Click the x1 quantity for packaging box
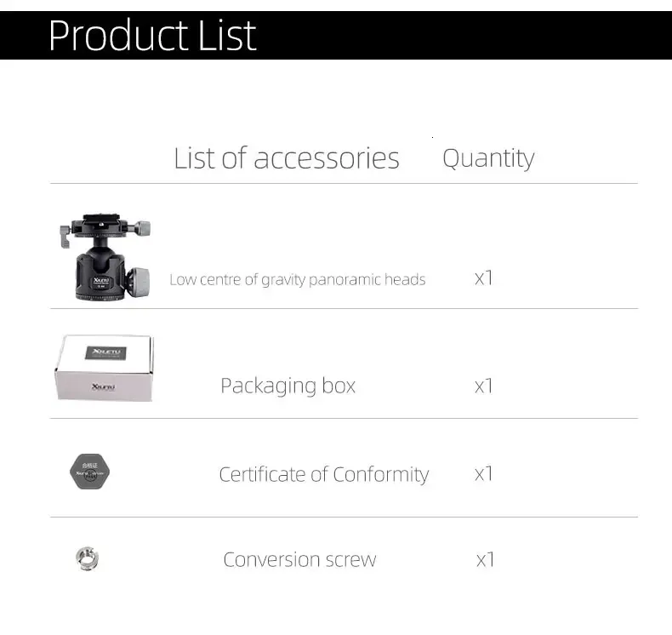 point(483,386)
